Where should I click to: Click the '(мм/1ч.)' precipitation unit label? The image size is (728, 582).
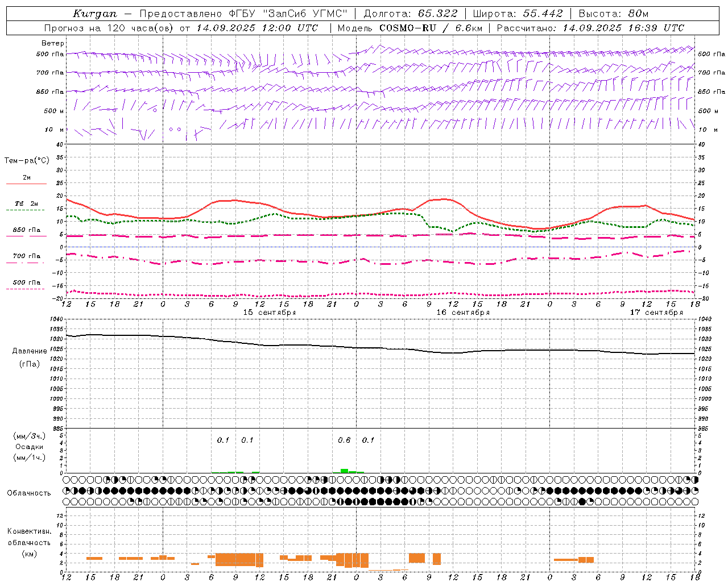(30, 458)
